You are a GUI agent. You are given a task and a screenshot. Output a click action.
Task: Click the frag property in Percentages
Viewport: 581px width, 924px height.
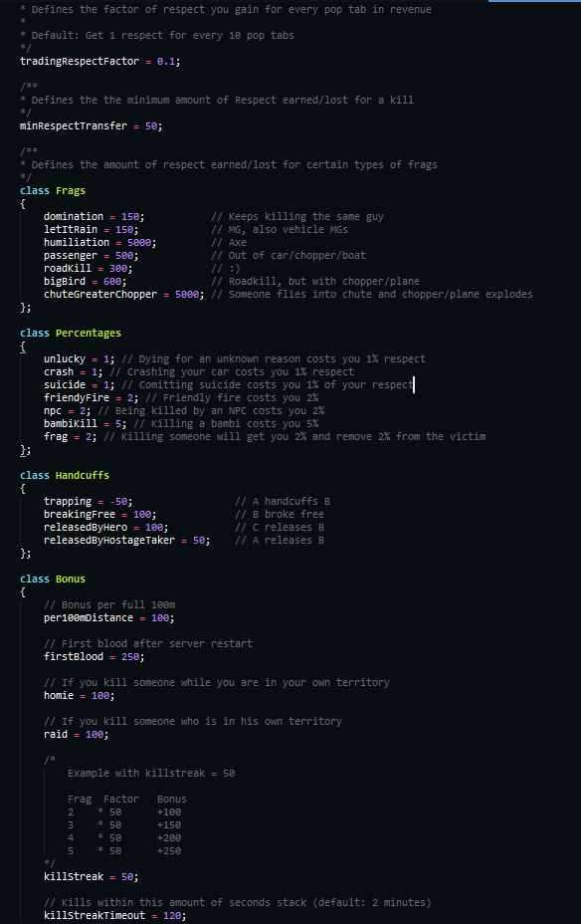click(56, 437)
